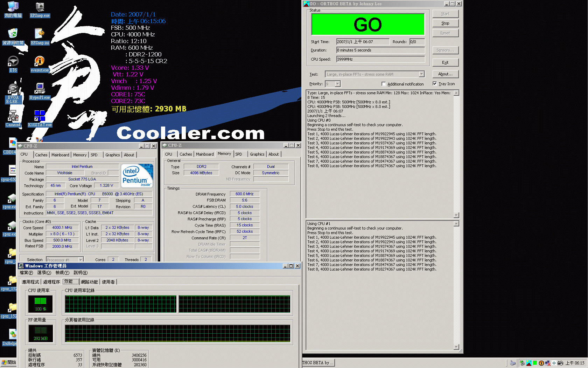588x368 pixels.
Task: Switch to 應用程式 tab in Task Manager
Action: (31, 282)
